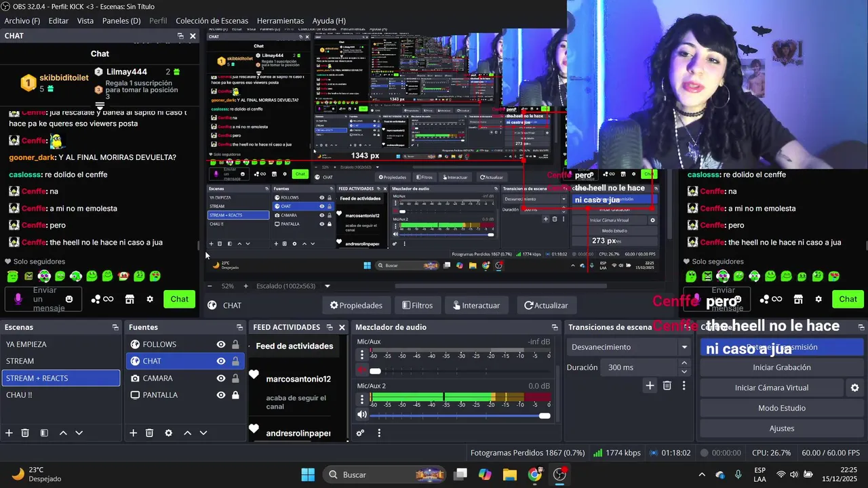Click Actualizar button
This screenshot has height=488, width=868.
point(546,306)
